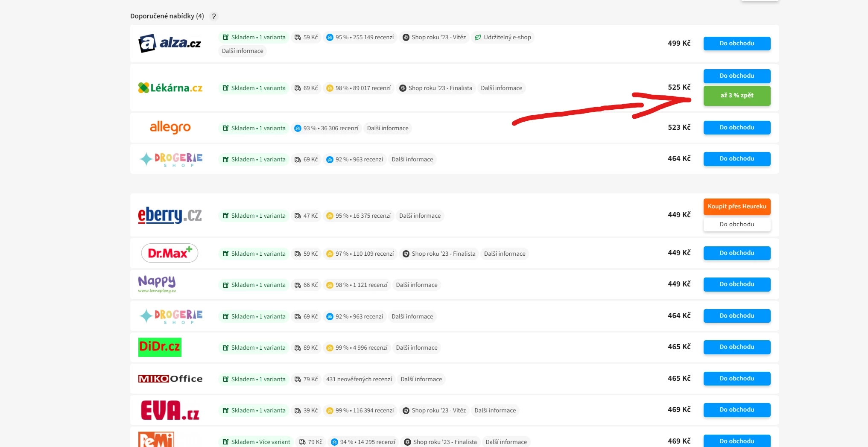Click Shop roku '23 - Finalista badge for Lékárna.cz

pos(436,88)
